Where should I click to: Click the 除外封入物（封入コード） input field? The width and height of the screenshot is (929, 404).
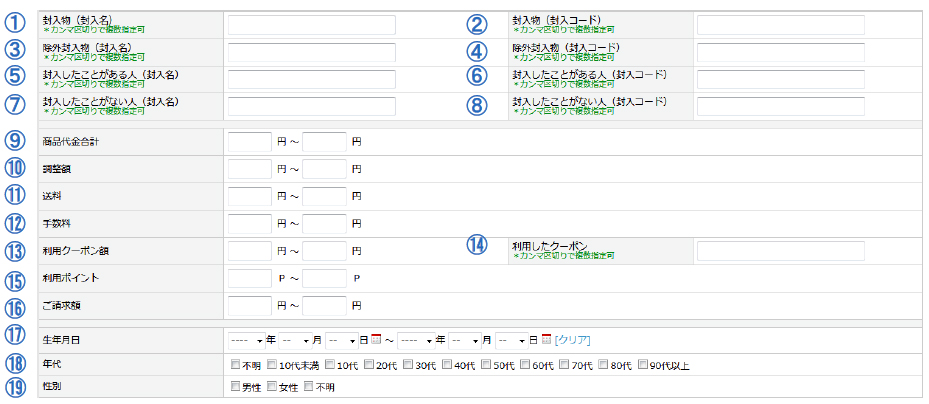pyautogui.click(x=780, y=52)
